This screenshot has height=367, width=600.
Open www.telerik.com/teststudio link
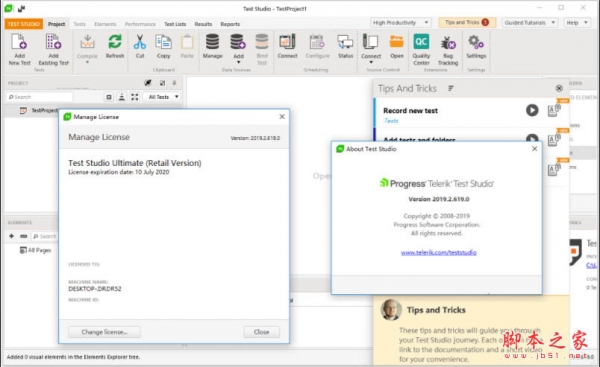(x=439, y=252)
